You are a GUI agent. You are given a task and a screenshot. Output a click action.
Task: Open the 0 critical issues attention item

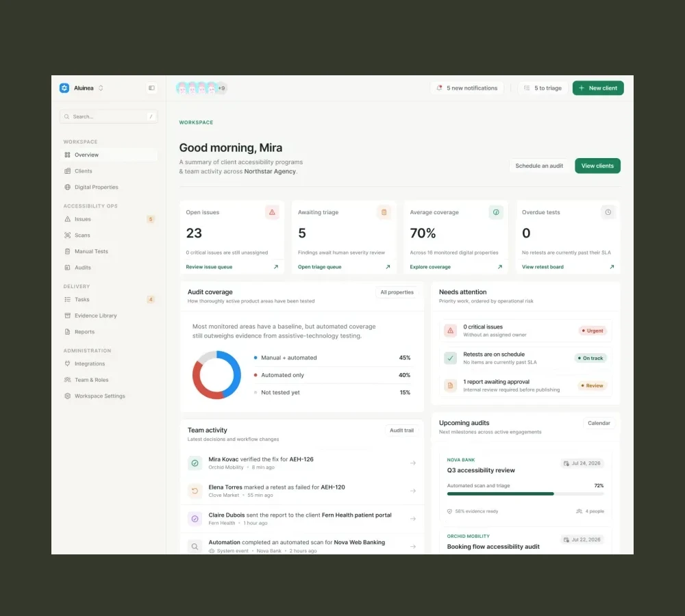click(x=525, y=331)
